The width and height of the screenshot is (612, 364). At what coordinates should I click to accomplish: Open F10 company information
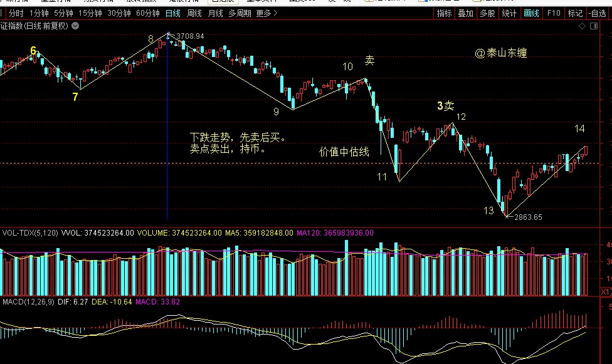tap(554, 13)
